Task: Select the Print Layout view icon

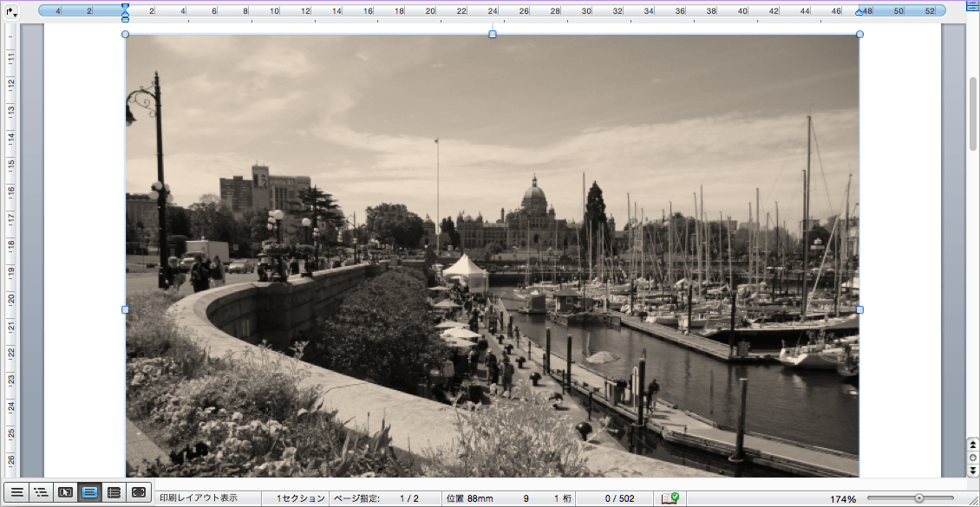Action: (x=89, y=492)
